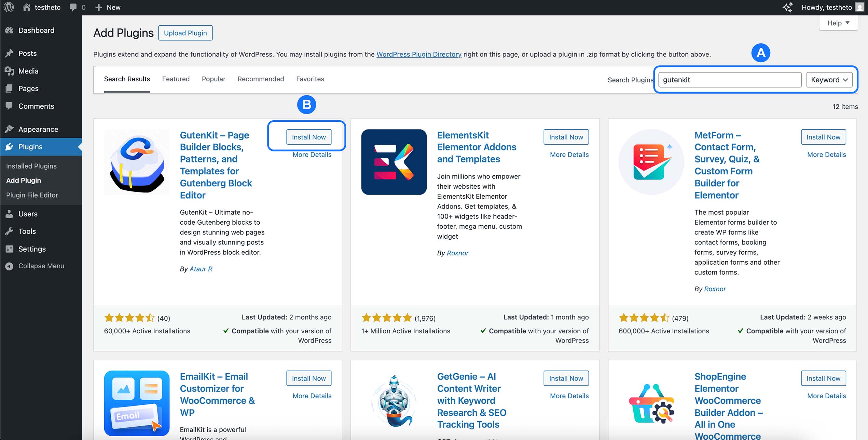The image size is (868, 440).
Task: Install the GutenKit plugin
Action: click(308, 137)
